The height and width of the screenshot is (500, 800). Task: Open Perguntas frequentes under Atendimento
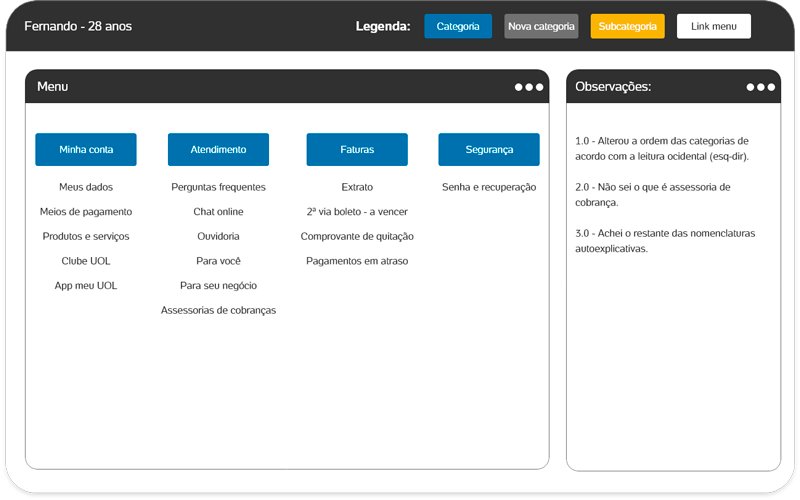tap(218, 187)
